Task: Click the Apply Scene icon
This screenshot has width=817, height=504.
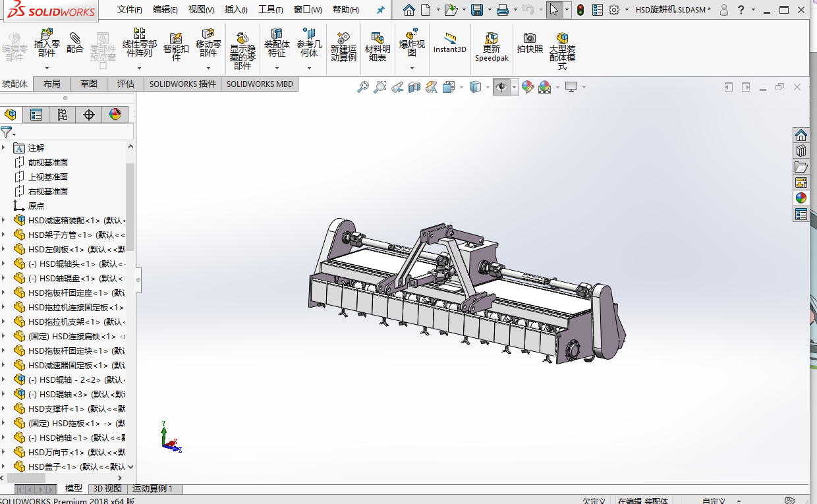Action: (x=544, y=87)
